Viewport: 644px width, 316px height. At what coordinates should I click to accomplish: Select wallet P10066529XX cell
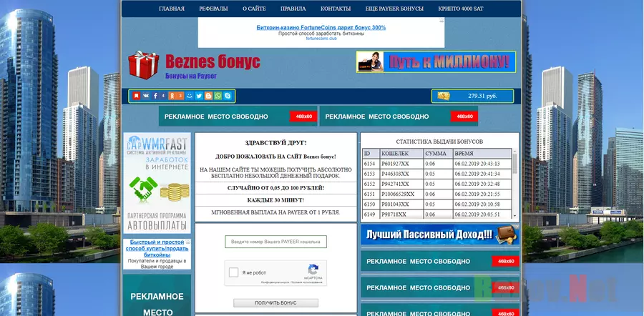pyautogui.click(x=401, y=194)
